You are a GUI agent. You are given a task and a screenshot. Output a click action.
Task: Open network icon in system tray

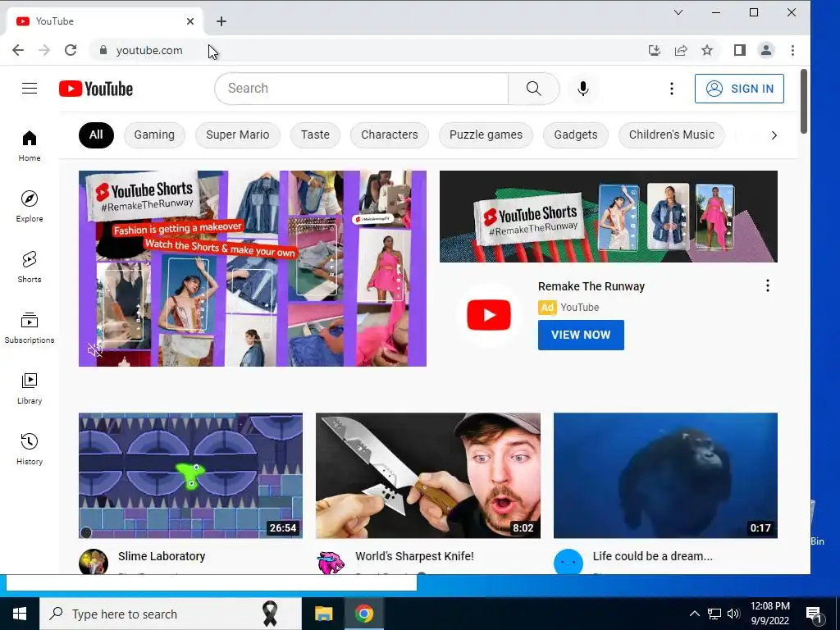click(x=714, y=614)
